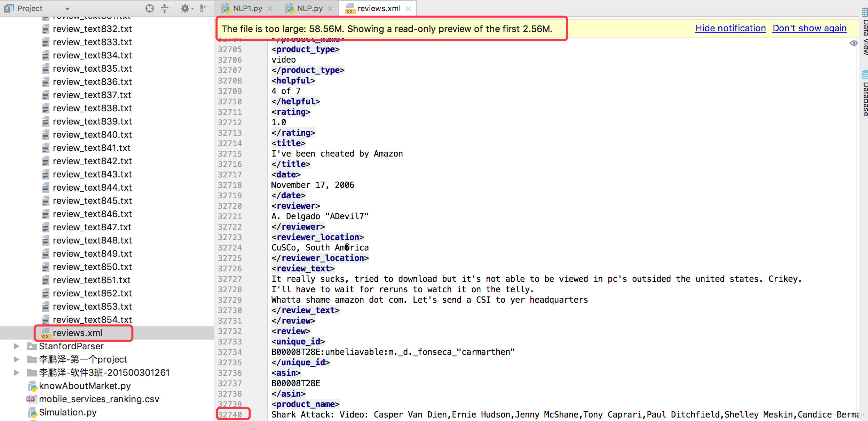Image resolution: width=868 pixels, height=421 pixels.
Task: Click the Simulation.py Python file icon
Action: click(x=32, y=413)
